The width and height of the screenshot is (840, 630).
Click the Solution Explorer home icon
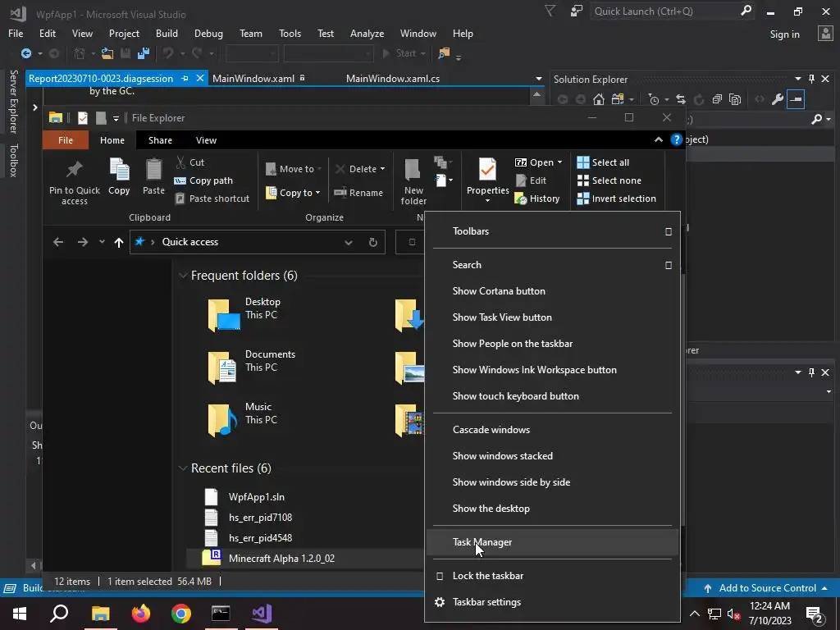click(x=599, y=99)
